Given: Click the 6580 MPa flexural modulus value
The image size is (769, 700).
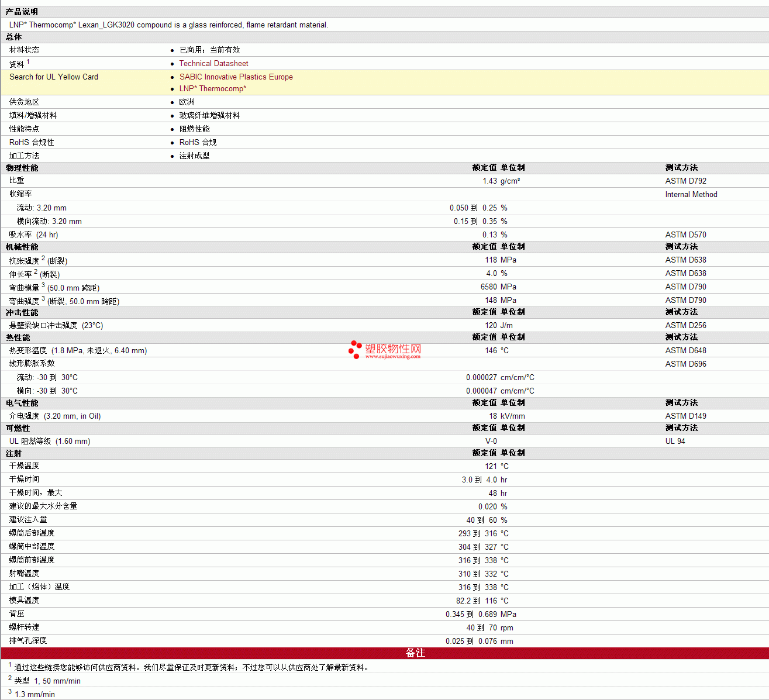Looking at the screenshot, I should pyautogui.click(x=498, y=287).
